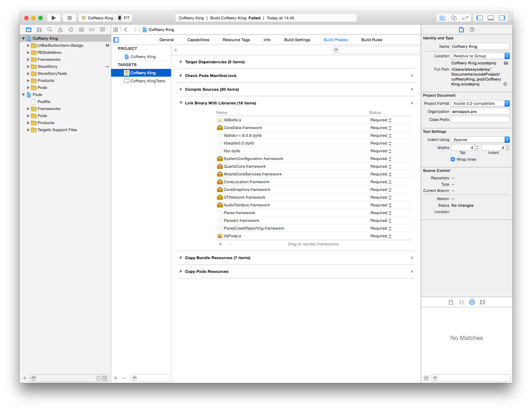Go forward in editor history
532x411 pixels.
point(135,30)
